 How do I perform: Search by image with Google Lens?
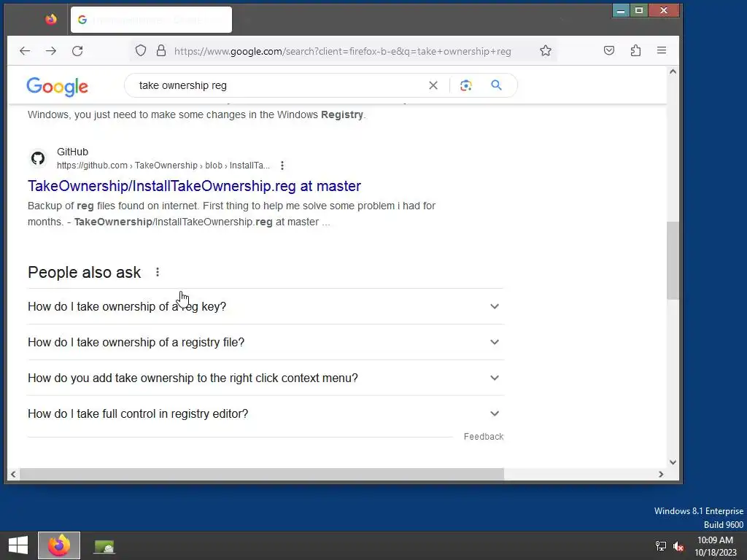click(x=466, y=85)
